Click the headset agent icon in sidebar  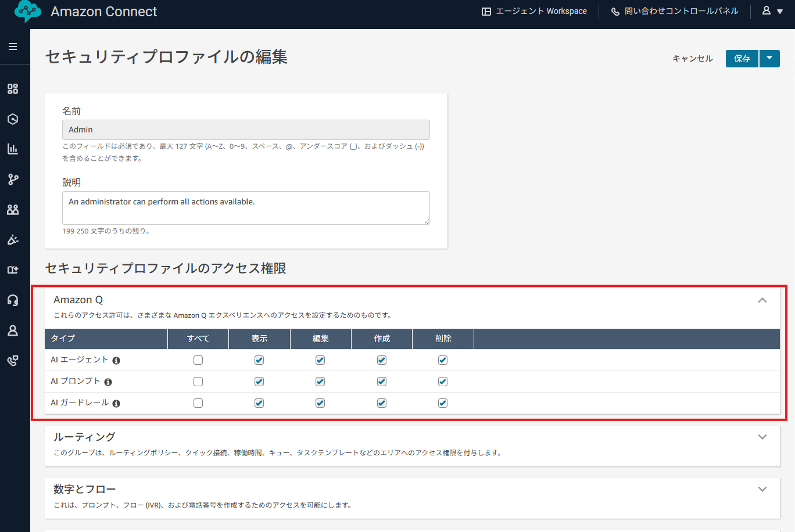[13, 300]
